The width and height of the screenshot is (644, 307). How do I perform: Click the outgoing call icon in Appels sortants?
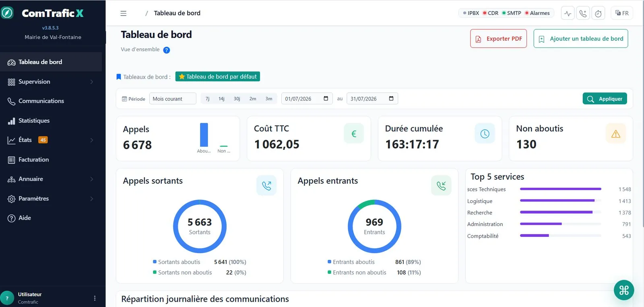tap(266, 185)
